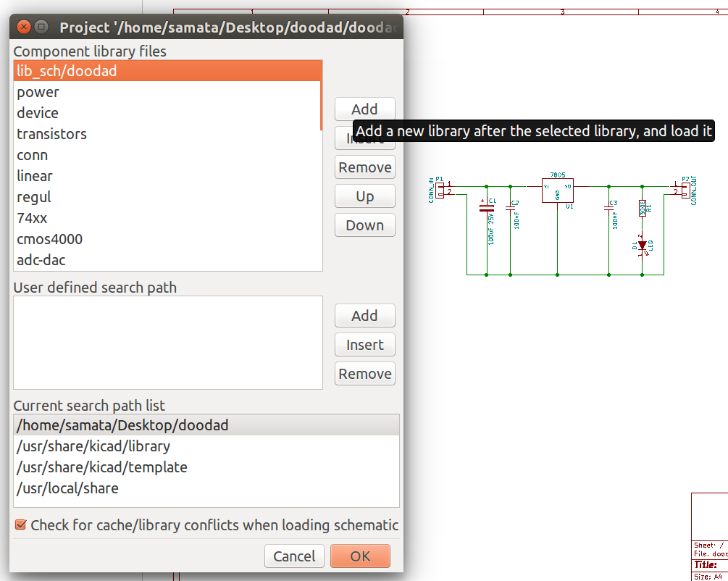Click capacitor C2 in the schematic

[x=510, y=210]
